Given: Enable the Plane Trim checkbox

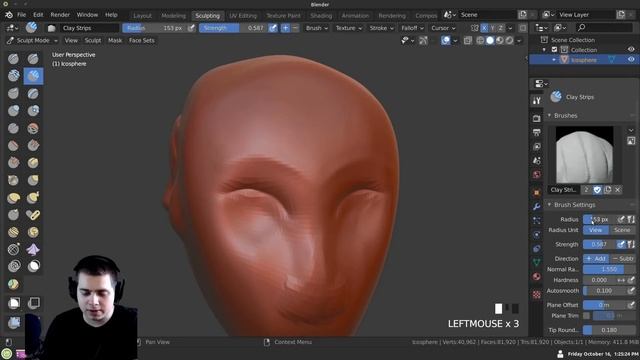Looking at the screenshot, I should [587, 316].
